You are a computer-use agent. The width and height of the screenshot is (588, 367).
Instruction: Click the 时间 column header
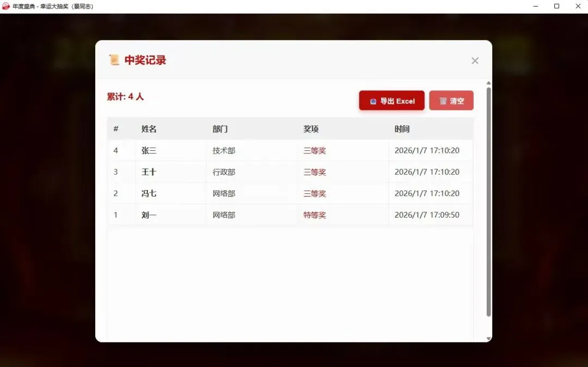(x=402, y=129)
